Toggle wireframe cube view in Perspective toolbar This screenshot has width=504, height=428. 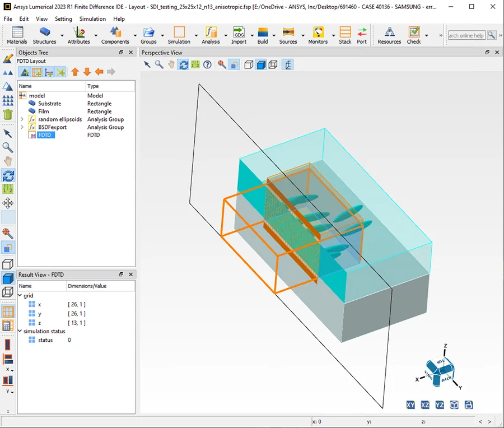(x=273, y=64)
